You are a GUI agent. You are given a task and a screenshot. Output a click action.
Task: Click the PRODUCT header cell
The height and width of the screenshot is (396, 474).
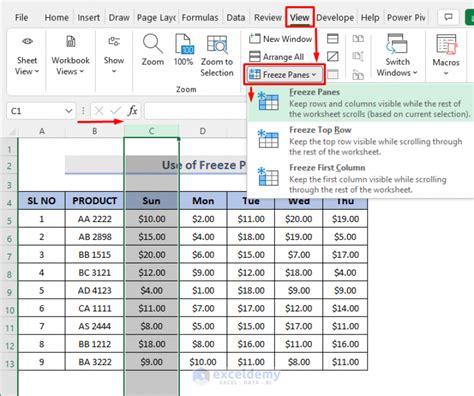[95, 201]
